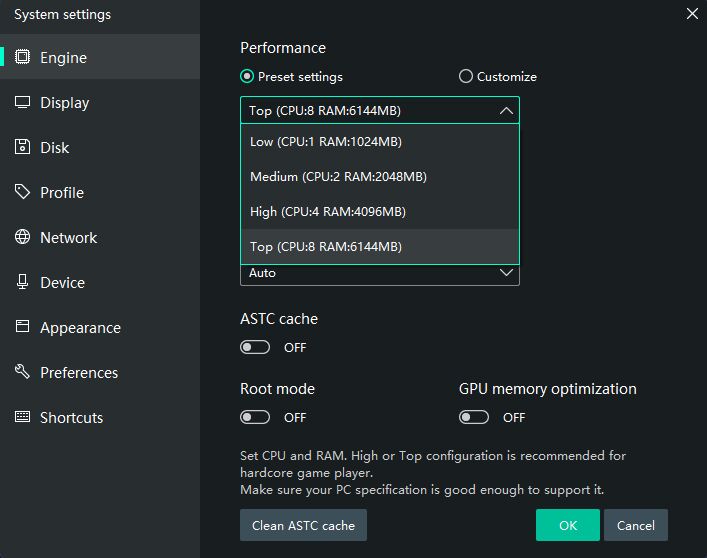Click the Device microphone icon
707x558 pixels.
22,282
